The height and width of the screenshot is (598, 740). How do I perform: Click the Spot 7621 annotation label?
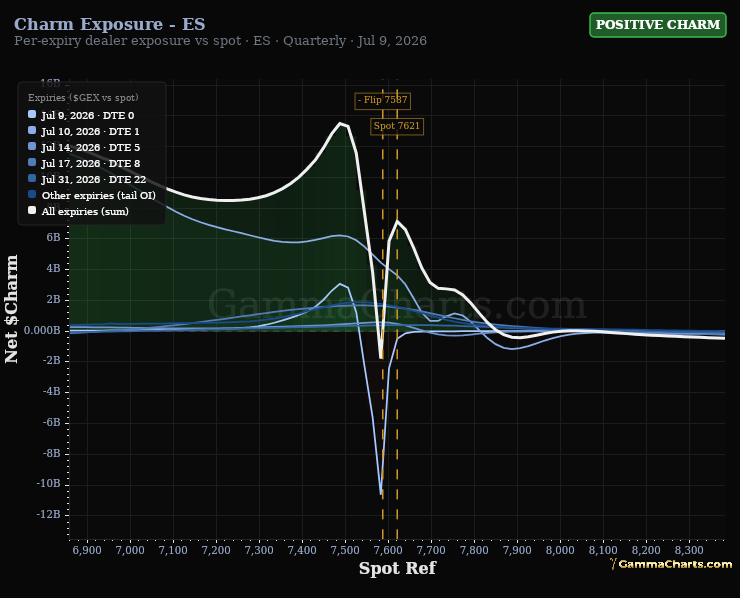pyautogui.click(x=396, y=126)
